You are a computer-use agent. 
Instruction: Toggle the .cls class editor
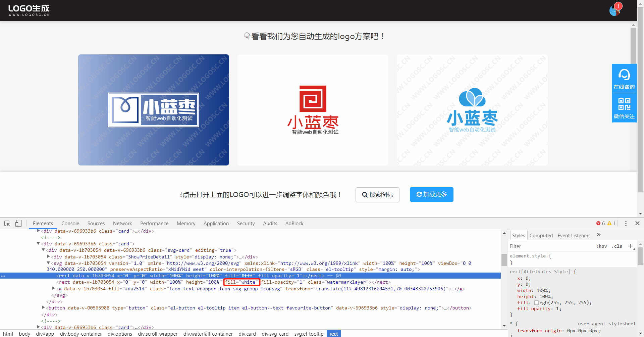coord(617,246)
